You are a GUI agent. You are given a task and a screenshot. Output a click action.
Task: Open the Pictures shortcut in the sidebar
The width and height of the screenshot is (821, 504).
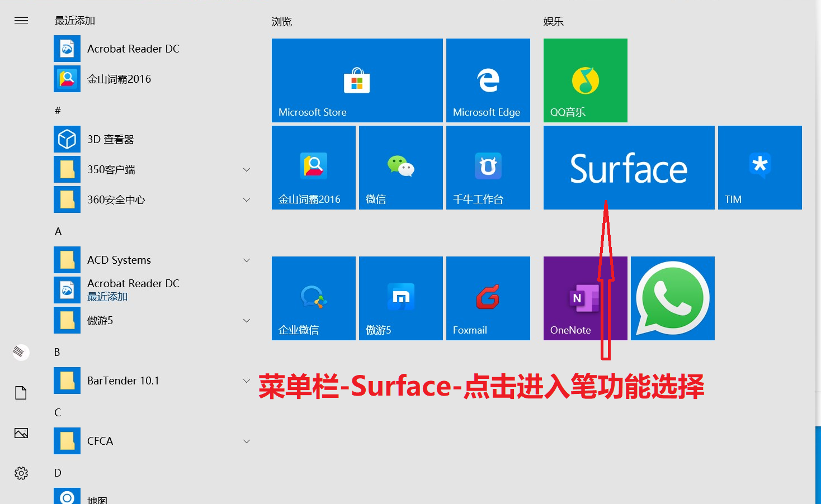click(21, 432)
